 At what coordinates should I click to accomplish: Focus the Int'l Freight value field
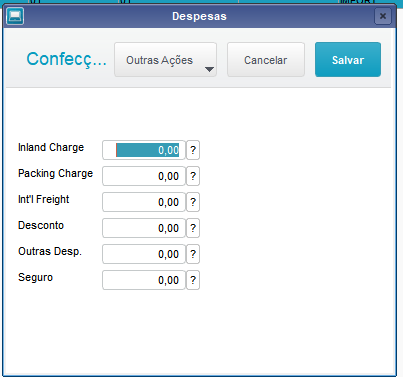[x=144, y=202]
